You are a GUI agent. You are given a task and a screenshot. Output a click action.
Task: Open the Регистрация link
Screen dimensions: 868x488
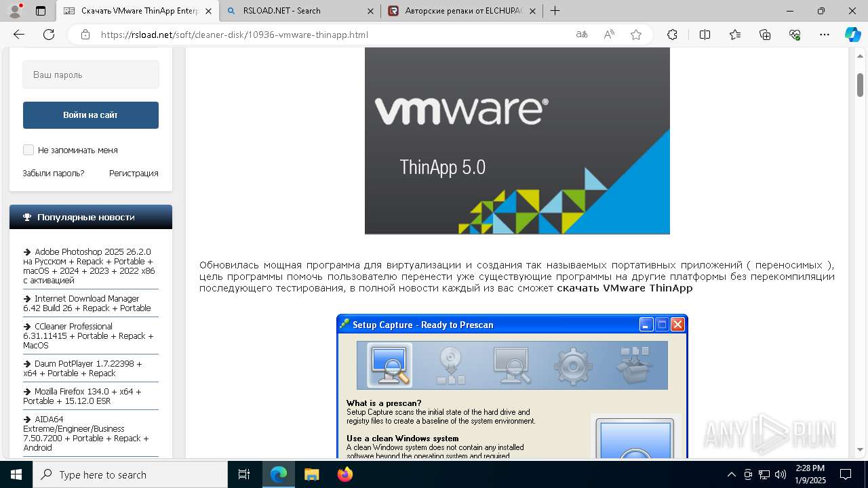click(x=134, y=173)
